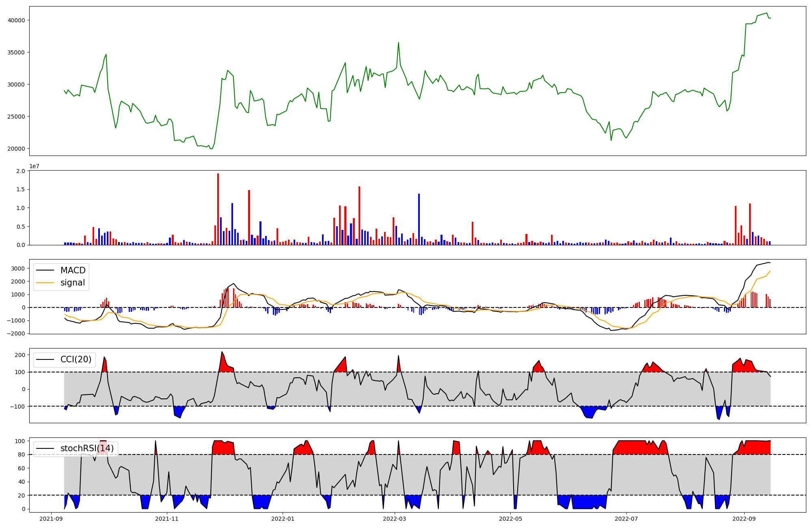Image resolution: width=812 pixels, height=528 pixels.
Task: Click the 2021-09 date tick label
Action: 51,519
